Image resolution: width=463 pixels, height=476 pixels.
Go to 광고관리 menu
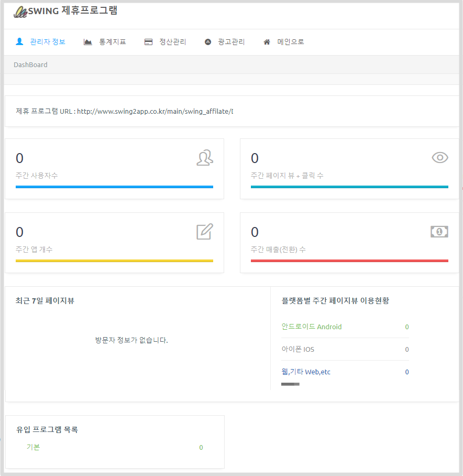point(231,42)
